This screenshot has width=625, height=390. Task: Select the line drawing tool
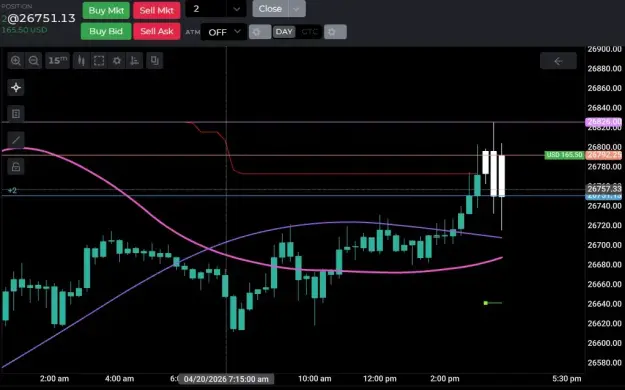pyautogui.click(x=16, y=140)
